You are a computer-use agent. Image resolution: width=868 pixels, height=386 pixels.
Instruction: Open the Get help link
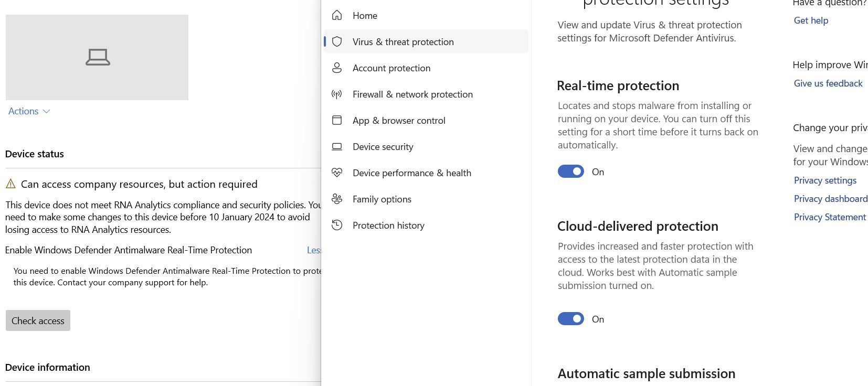tap(811, 20)
